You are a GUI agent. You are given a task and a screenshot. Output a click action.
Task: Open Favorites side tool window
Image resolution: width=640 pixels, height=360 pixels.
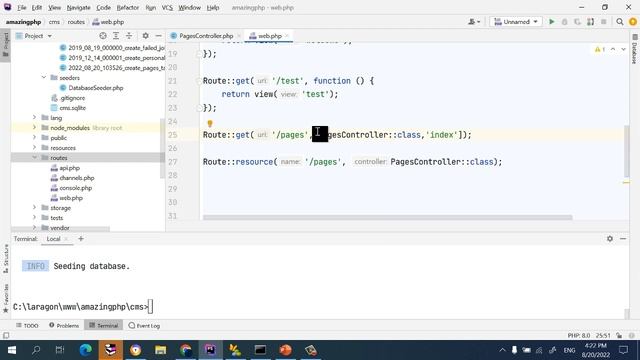[6, 298]
